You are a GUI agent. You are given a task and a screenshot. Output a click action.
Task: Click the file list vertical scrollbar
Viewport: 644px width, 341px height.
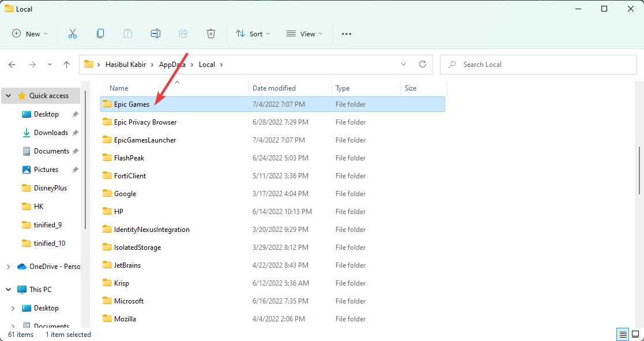(x=639, y=170)
